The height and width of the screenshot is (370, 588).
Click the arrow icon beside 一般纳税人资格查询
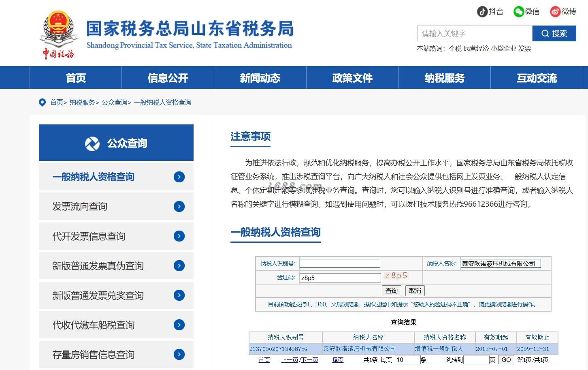[179, 177]
